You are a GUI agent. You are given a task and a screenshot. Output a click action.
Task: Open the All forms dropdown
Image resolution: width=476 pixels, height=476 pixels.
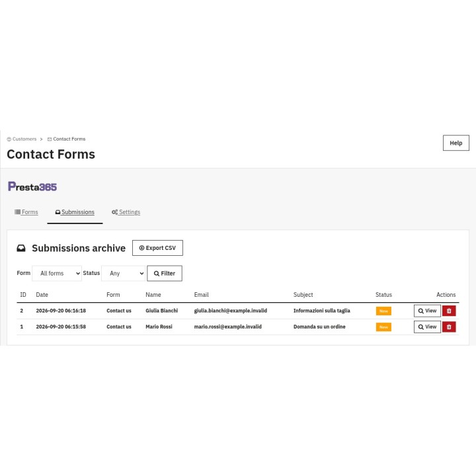(57, 273)
